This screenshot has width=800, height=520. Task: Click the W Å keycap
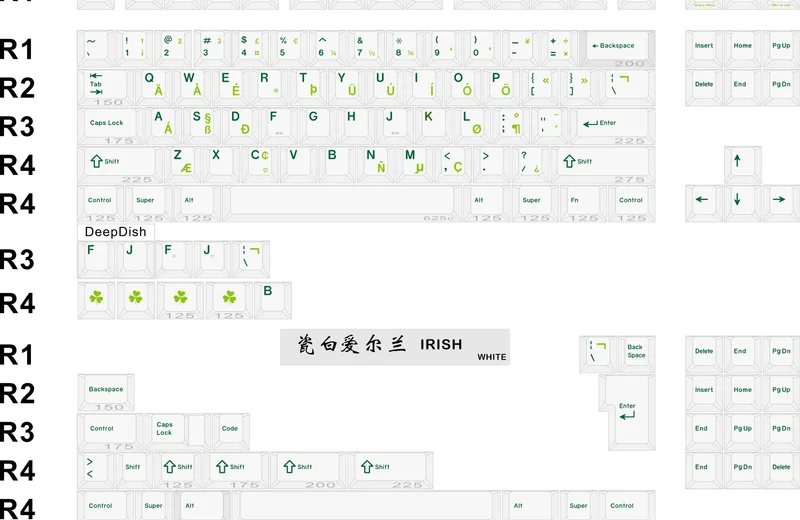(x=193, y=87)
